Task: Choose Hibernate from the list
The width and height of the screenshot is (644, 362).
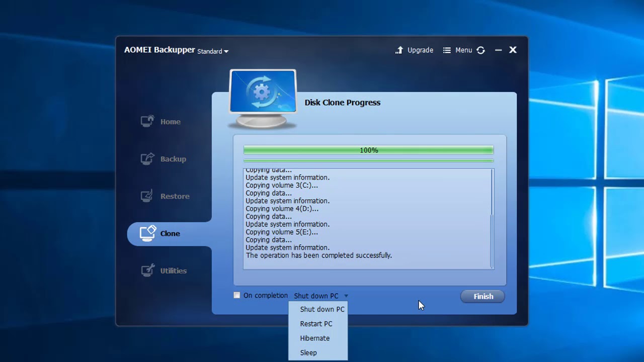Action: 318,338
